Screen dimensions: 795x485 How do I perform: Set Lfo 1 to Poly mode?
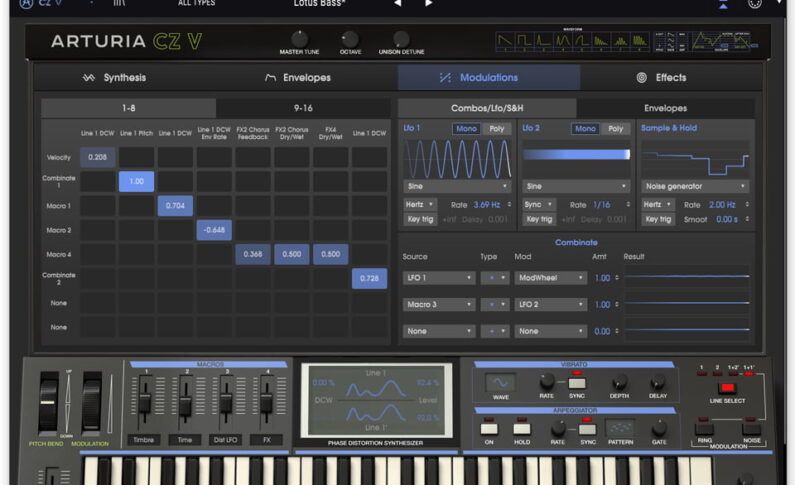(496, 129)
